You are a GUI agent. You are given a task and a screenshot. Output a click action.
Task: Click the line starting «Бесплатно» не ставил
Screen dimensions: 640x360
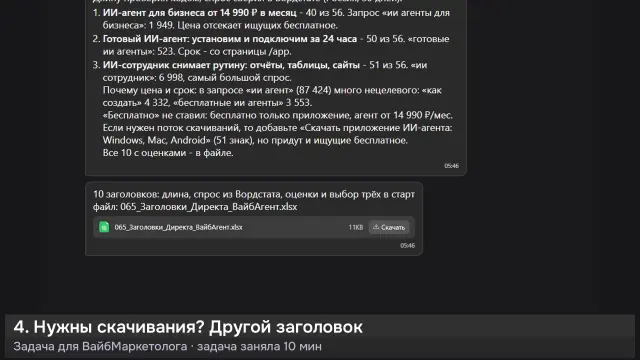click(278, 115)
